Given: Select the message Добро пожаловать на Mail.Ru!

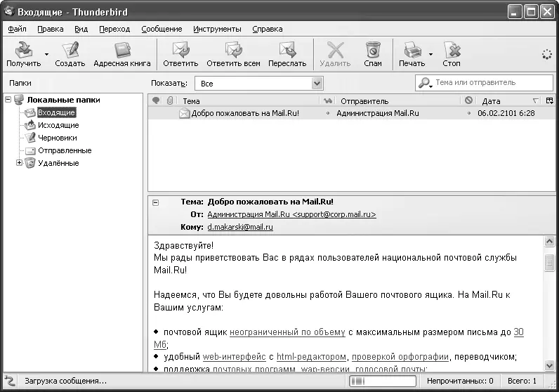Looking at the screenshot, I should coord(245,113).
